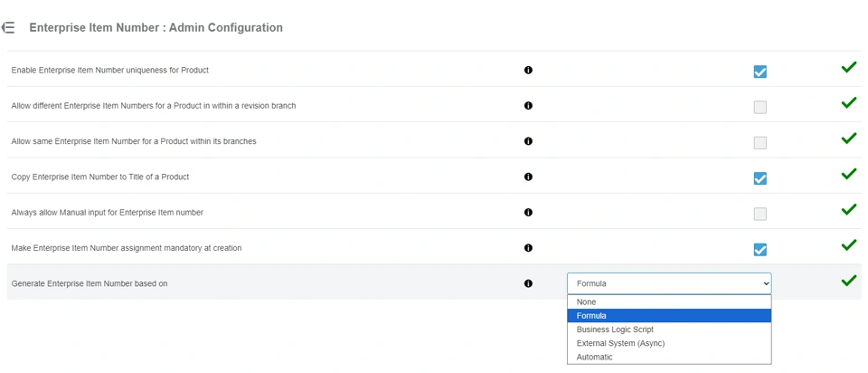
Task: Click info icon for Enterprise Item Number uniqueness
Action: pos(529,70)
